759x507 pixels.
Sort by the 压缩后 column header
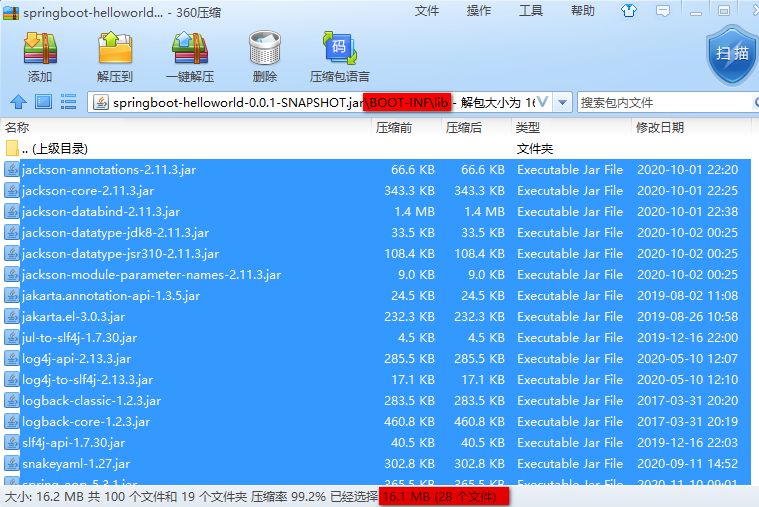pos(477,127)
